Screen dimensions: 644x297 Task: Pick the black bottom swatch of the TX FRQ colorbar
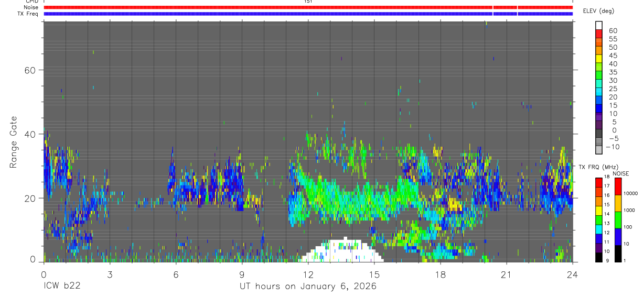coord(599,257)
